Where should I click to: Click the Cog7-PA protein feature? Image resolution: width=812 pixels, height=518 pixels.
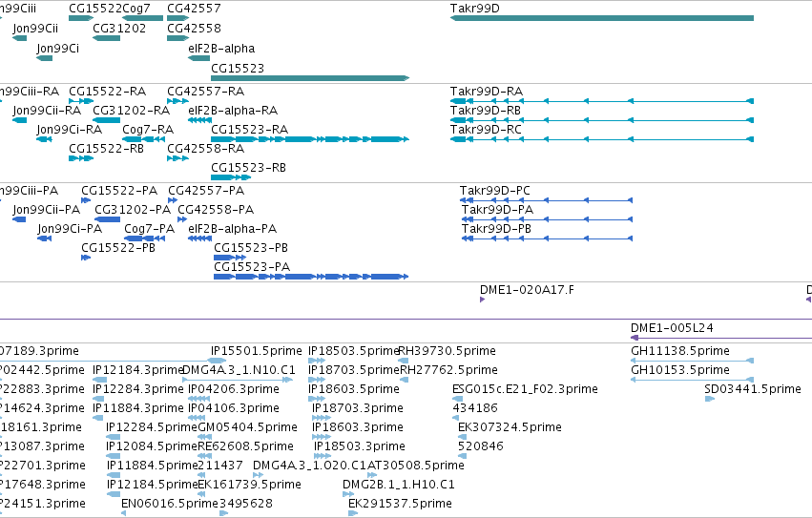(x=144, y=238)
